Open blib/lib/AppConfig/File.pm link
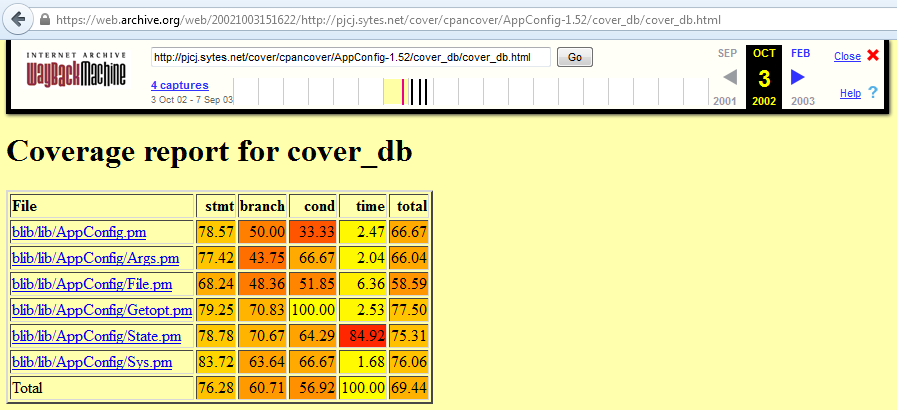The height and width of the screenshot is (410, 897). coord(93,284)
